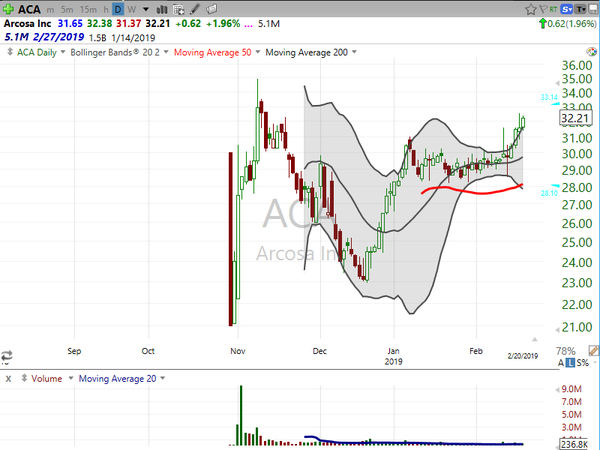The height and width of the screenshot is (450, 600).
Task: Click the scale arrow next to 21.00
Action: click(557, 330)
